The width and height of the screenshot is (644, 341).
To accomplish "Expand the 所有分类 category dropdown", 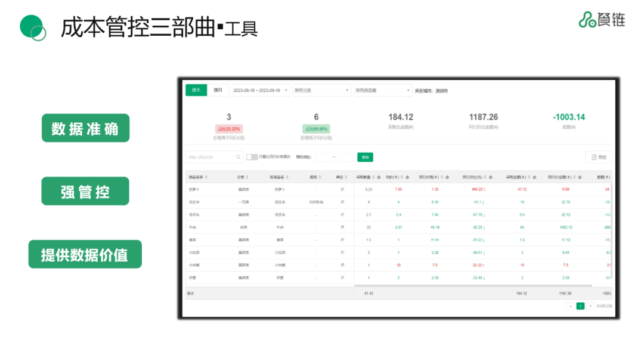I will (x=321, y=91).
